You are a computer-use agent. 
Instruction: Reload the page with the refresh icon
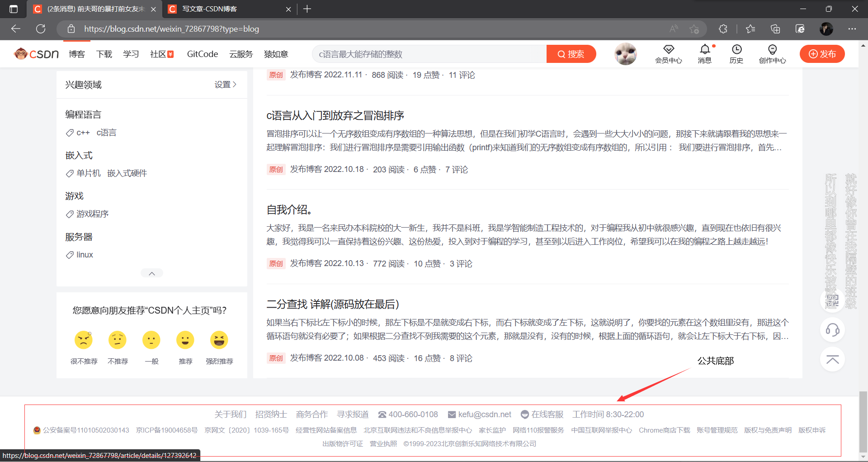tap(41, 29)
